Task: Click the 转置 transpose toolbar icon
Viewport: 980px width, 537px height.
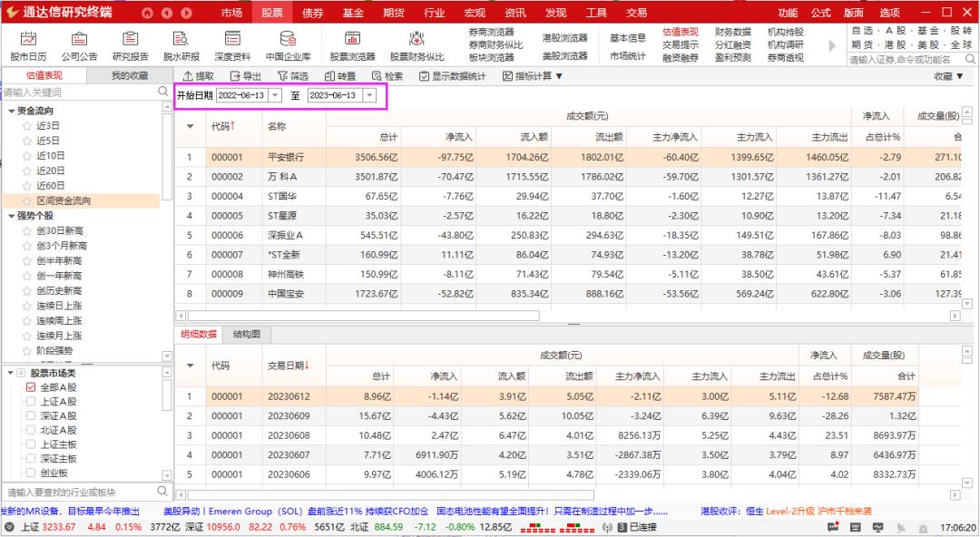Action: click(346, 76)
